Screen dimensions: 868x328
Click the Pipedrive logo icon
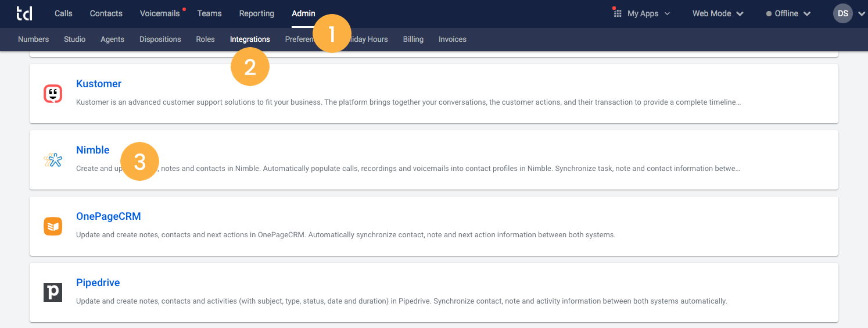point(53,293)
